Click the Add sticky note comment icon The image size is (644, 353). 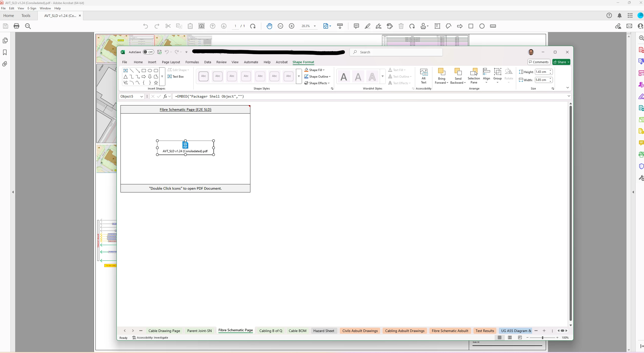(356, 26)
